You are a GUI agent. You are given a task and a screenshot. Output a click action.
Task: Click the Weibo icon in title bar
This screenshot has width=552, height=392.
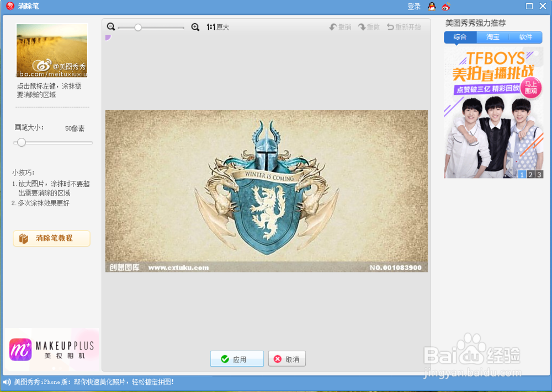coord(446,6)
